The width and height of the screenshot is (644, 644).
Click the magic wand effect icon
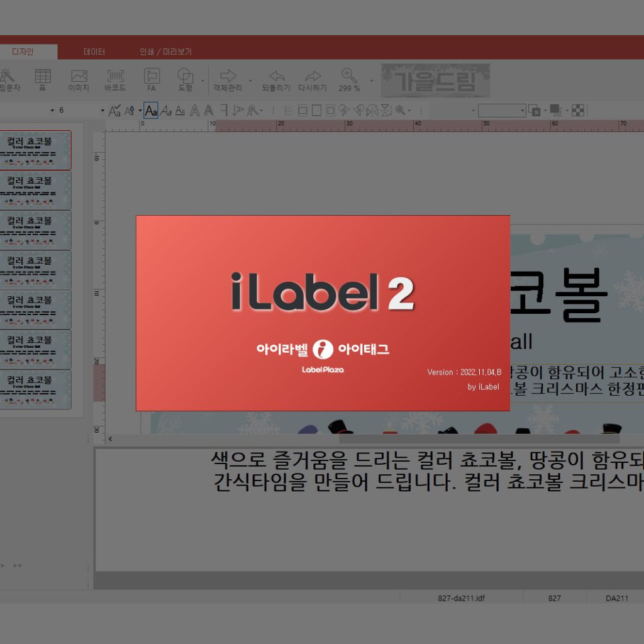coord(399,111)
